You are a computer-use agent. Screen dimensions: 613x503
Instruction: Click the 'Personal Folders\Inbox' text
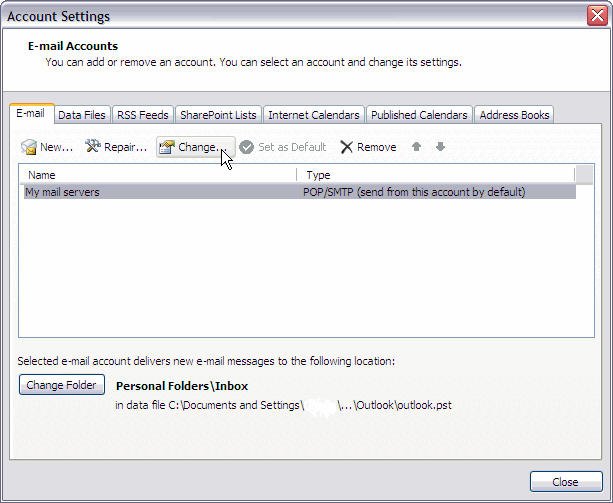coord(182,386)
